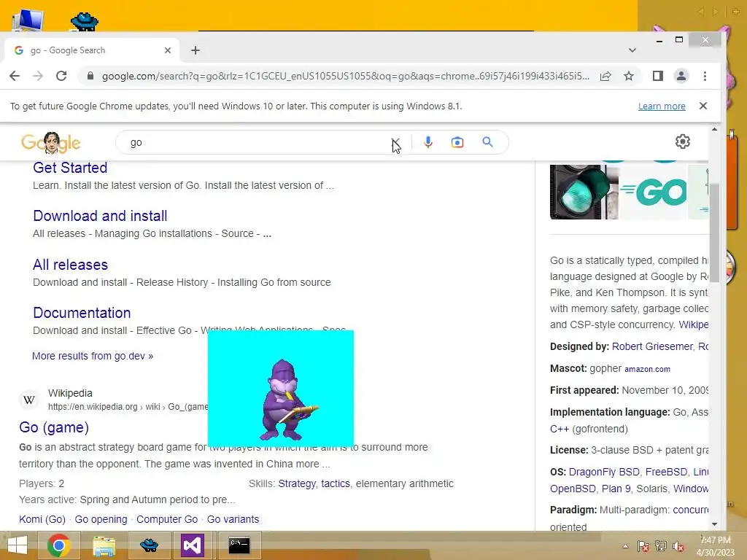Open the blue-hat desktop shortcut icon
The width and height of the screenshot is (747, 560).
(85, 21)
